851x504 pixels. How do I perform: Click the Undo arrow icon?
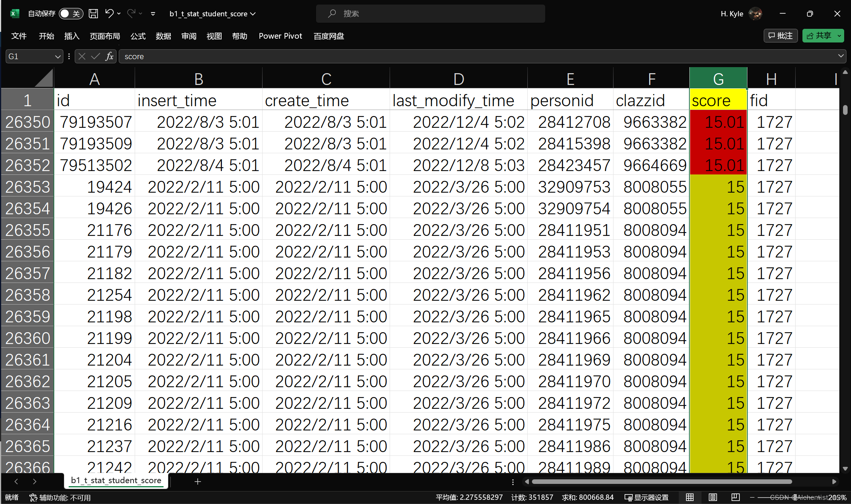point(109,14)
